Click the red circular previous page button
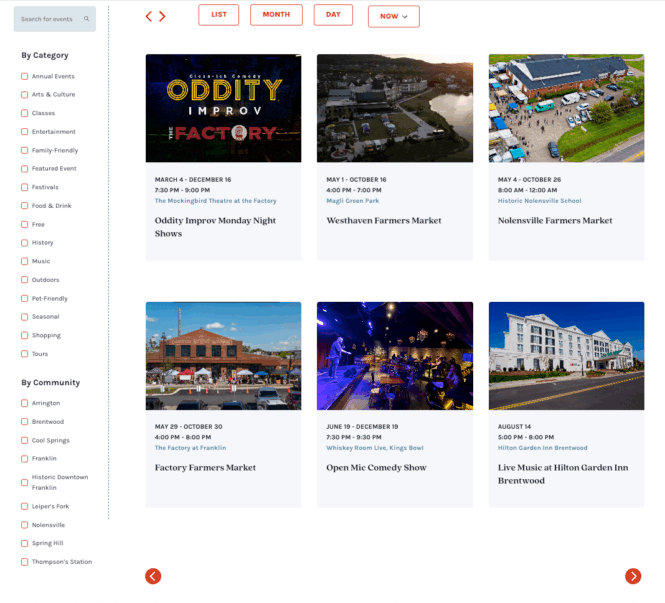 pyautogui.click(x=153, y=576)
